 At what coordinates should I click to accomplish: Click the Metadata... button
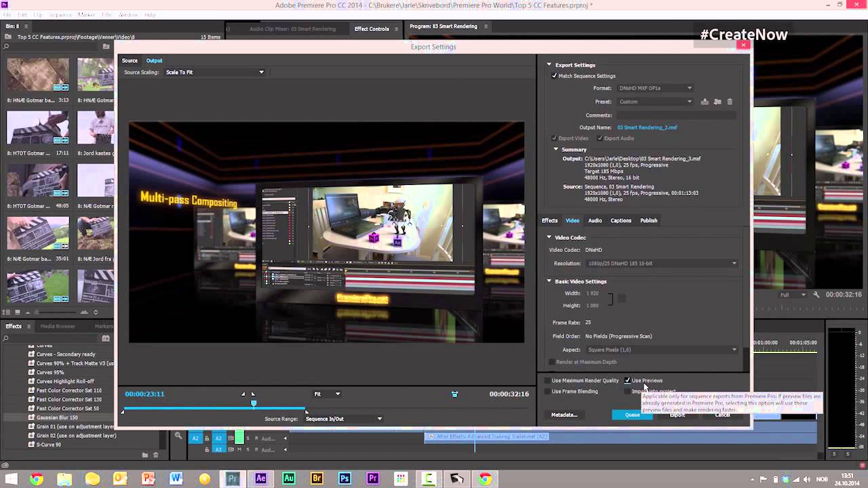coord(564,415)
